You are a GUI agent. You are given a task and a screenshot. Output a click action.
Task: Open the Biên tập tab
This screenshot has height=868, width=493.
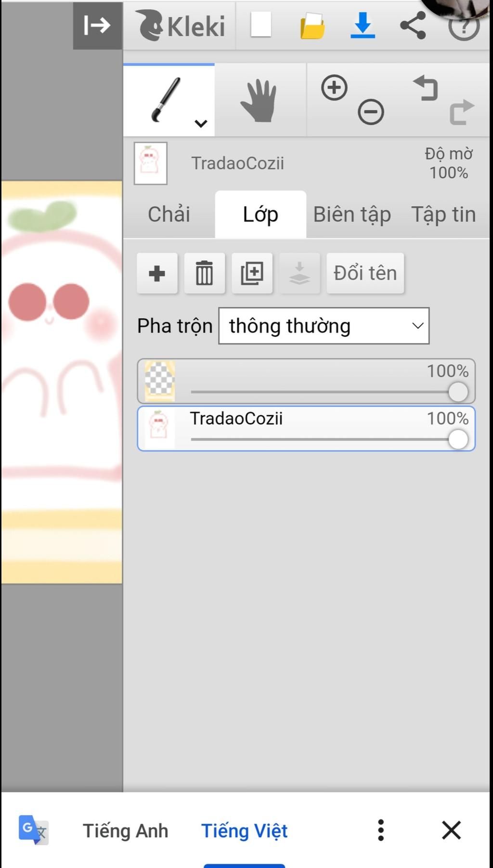pyautogui.click(x=352, y=214)
